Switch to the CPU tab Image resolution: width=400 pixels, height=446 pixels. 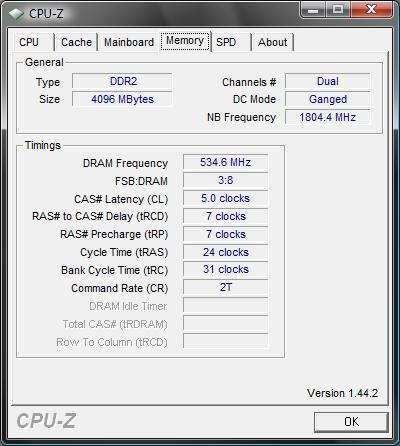tap(29, 42)
